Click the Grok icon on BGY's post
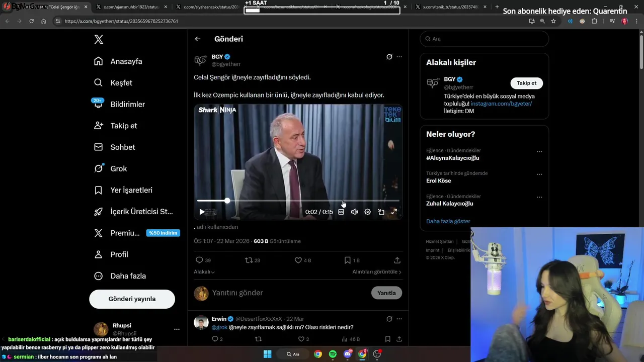 tap(389, 57)
